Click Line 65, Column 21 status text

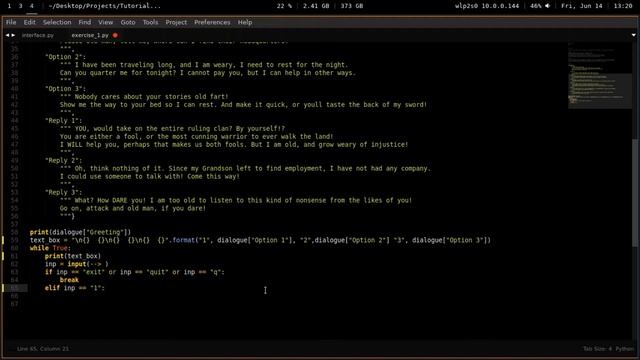click(x=43, y=349)
